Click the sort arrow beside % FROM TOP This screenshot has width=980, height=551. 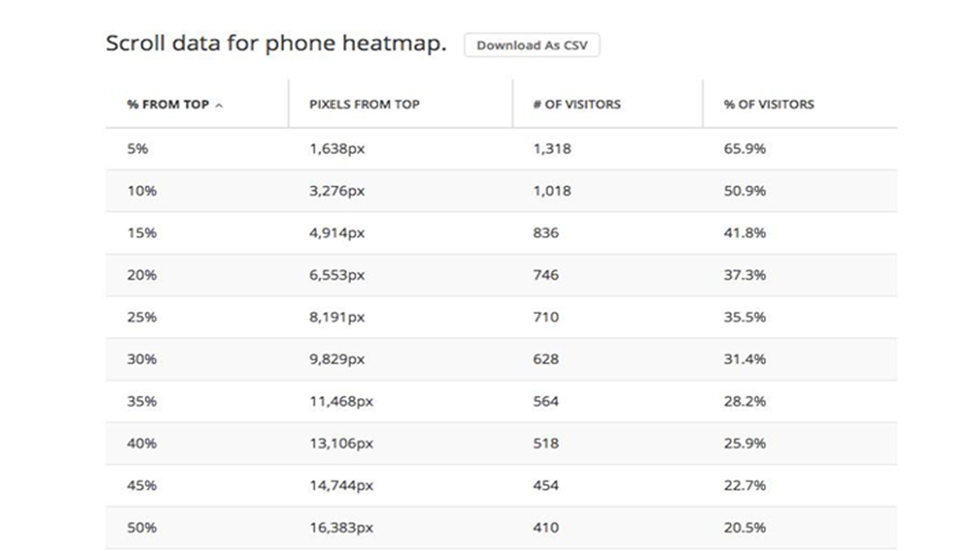coord(219,105)
